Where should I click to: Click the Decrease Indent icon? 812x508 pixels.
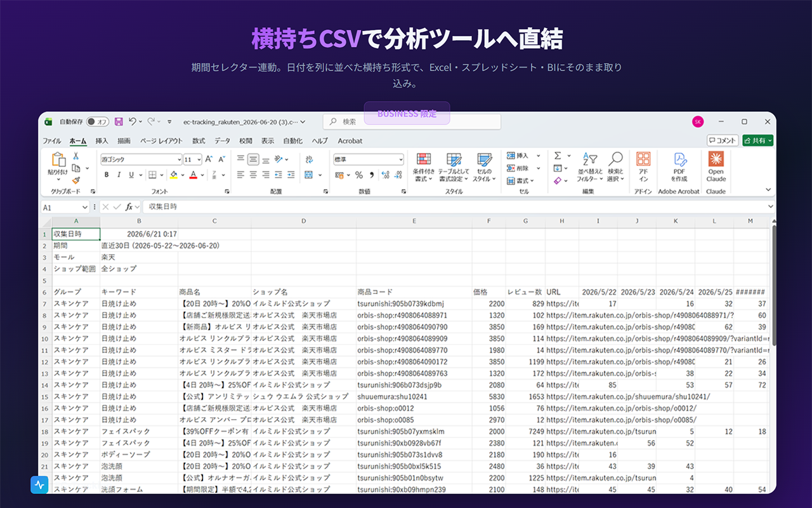(x=278, y=175)
